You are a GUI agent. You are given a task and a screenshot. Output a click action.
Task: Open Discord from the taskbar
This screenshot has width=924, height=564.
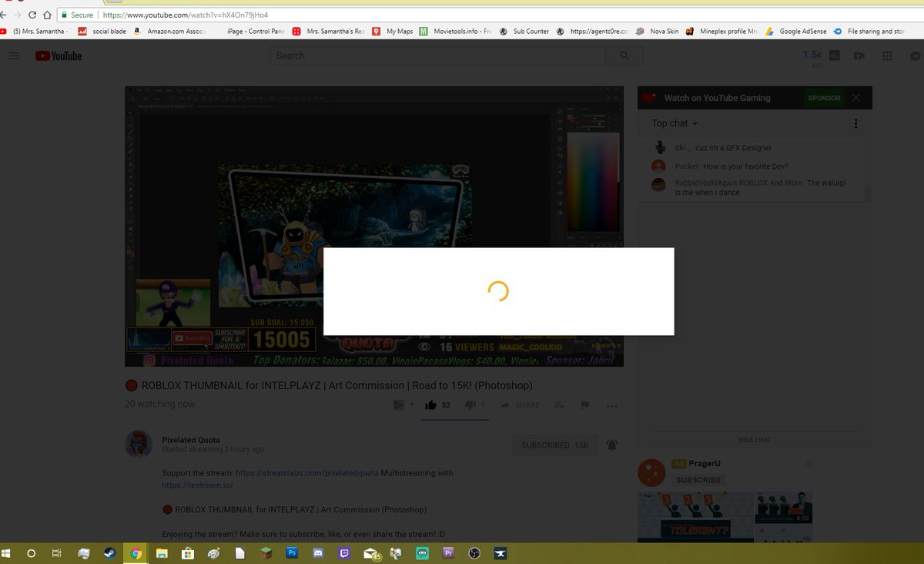click(x=318, y=553)
